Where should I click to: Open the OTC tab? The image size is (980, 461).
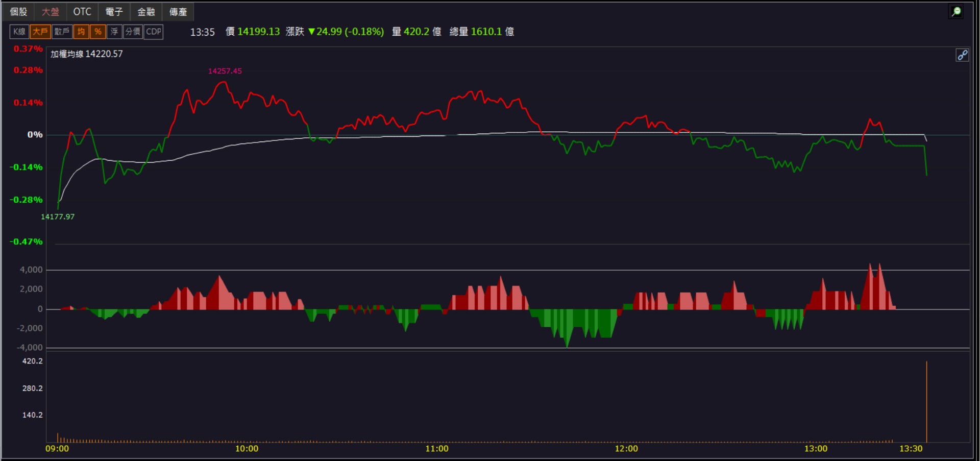(82, 12)
